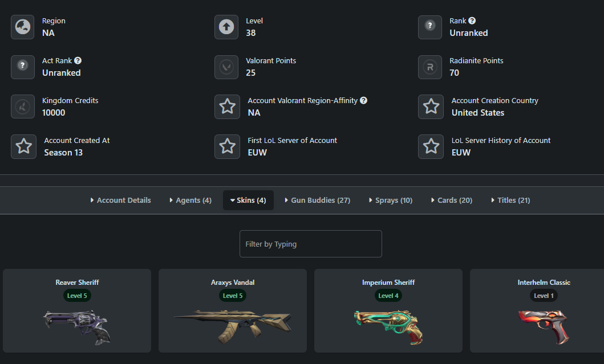Expand the Sprays (10) section
Screen dimensions: 604x364
pos(391,200)
